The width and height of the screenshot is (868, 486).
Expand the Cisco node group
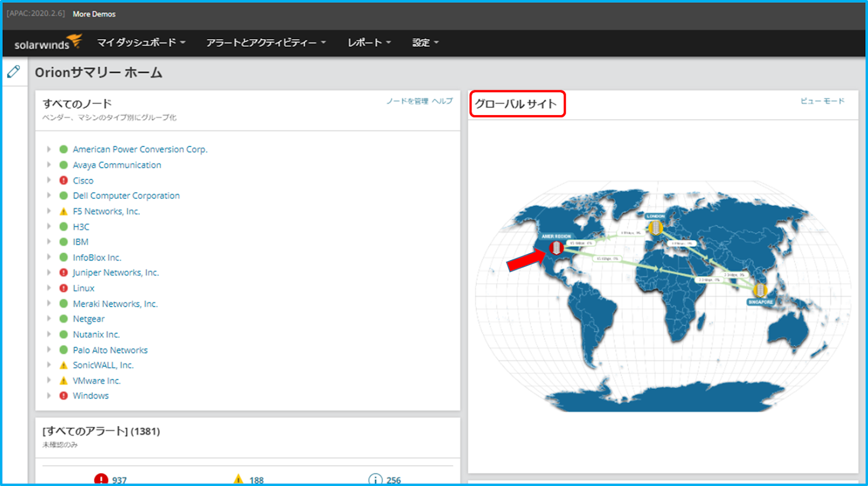click(x=49, y=180)
